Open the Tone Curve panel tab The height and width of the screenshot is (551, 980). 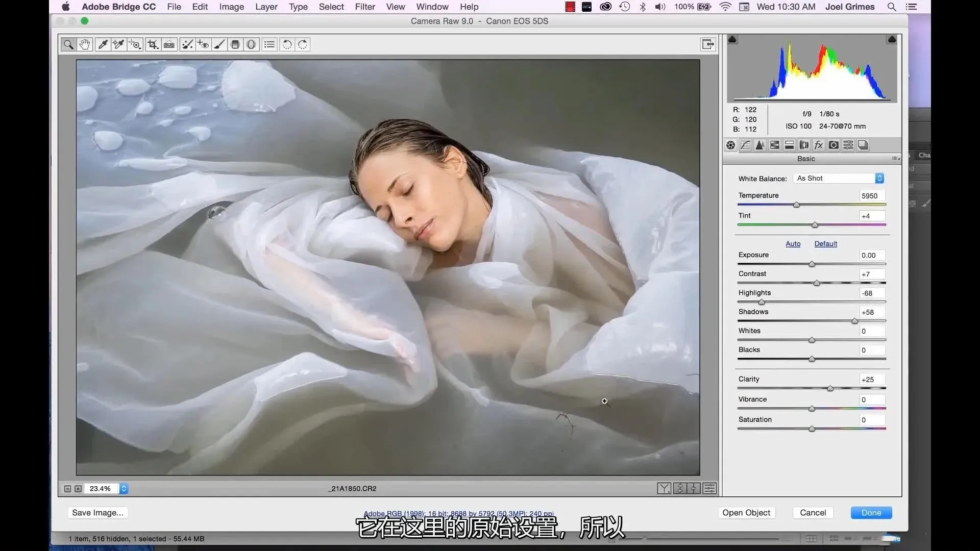pos(745,145)
